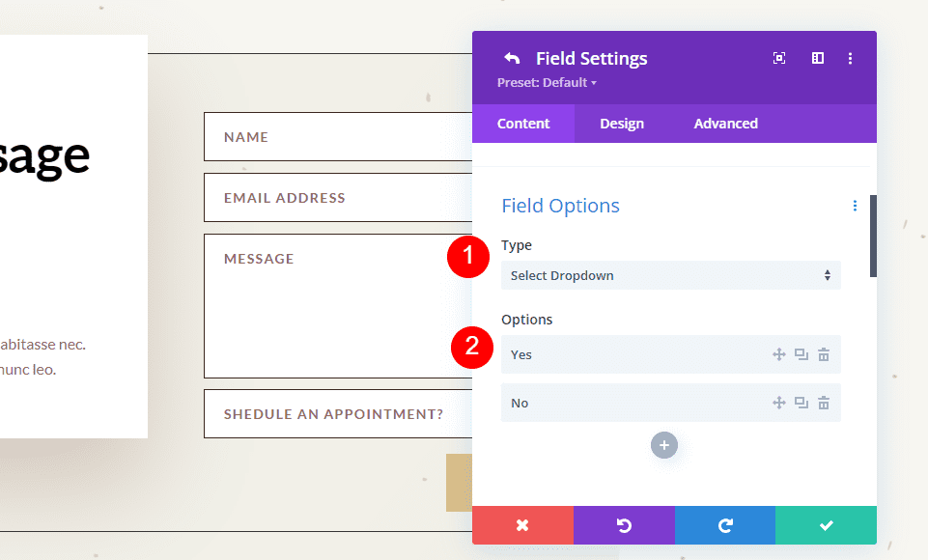The image size is (928, 560).
Task: Discard changes with the red X button
Action: pos(522,525)
